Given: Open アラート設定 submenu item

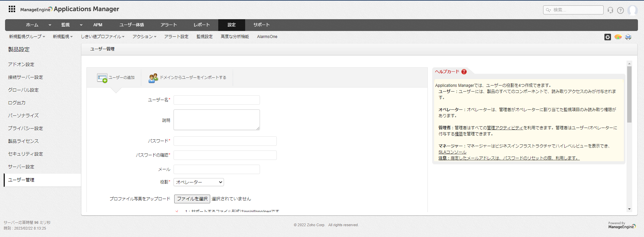Looking at the screenshot, I should coord(176,37).
